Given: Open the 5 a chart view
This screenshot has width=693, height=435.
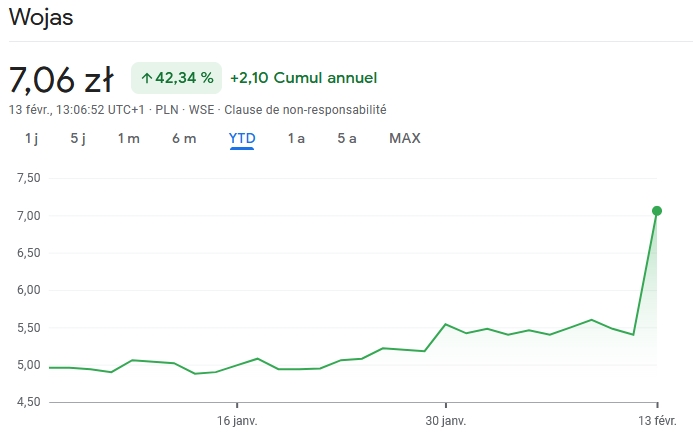Looking at the screenshot, I should pyautogui.click(x=347, y=139).
